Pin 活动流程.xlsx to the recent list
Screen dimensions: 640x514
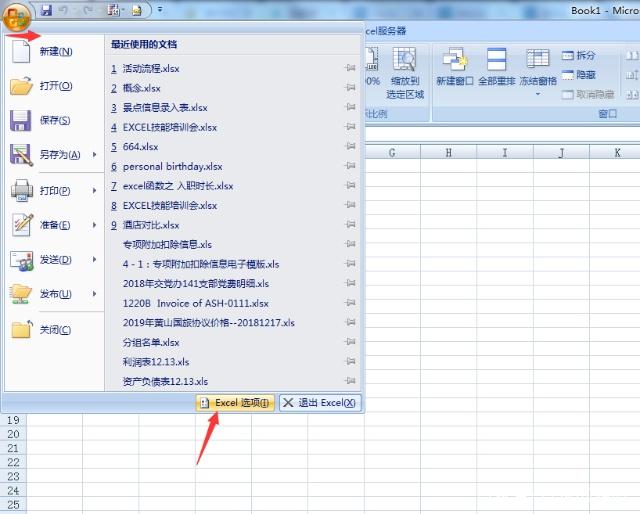350,67
